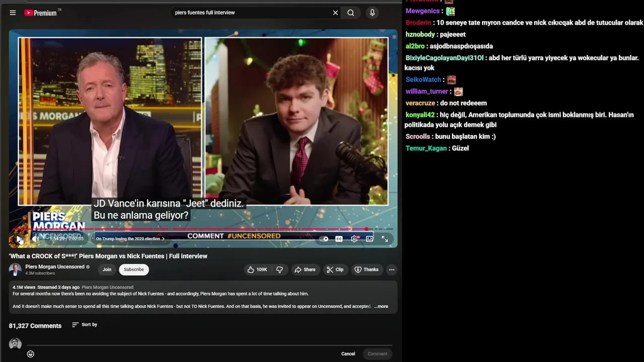Click chat username 'veracruze'
The image size is (644, 362).
tap(420, 103)
